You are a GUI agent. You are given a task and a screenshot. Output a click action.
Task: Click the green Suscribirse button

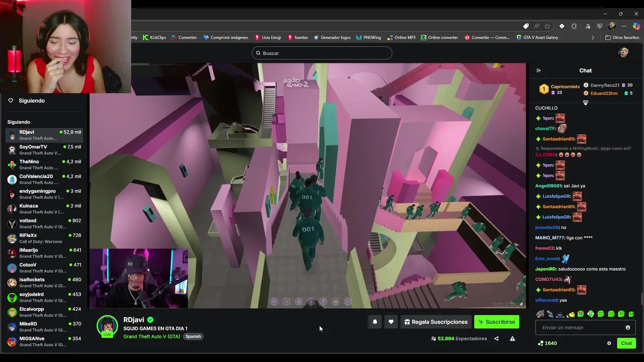click(x=497, y=322)
